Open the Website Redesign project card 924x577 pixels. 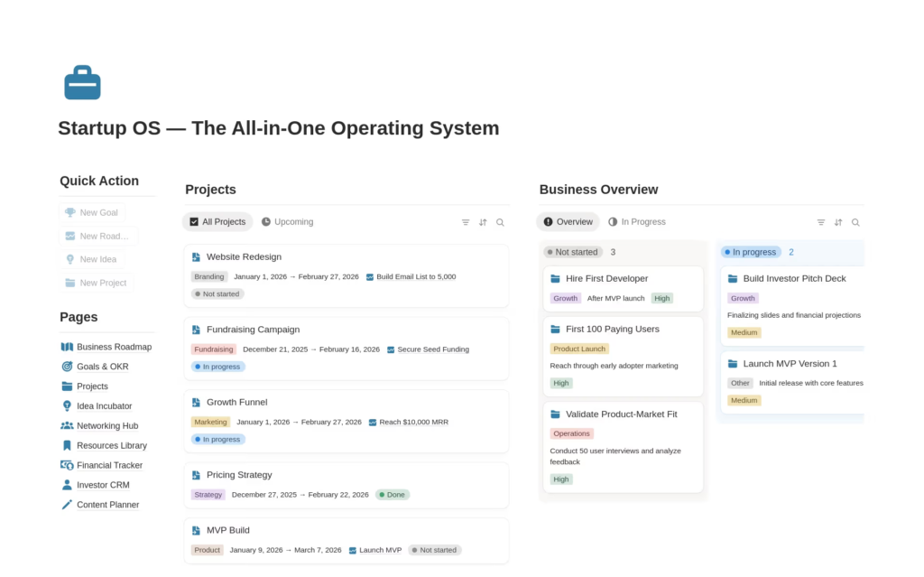tap(244, 257)
